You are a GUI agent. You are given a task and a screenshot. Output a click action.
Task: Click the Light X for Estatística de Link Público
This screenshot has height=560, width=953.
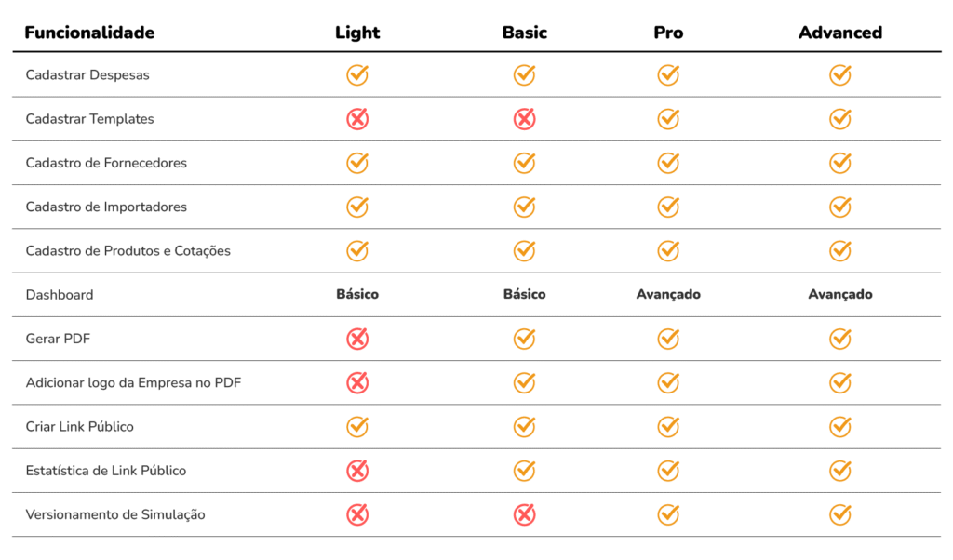(x=357, y=471)
